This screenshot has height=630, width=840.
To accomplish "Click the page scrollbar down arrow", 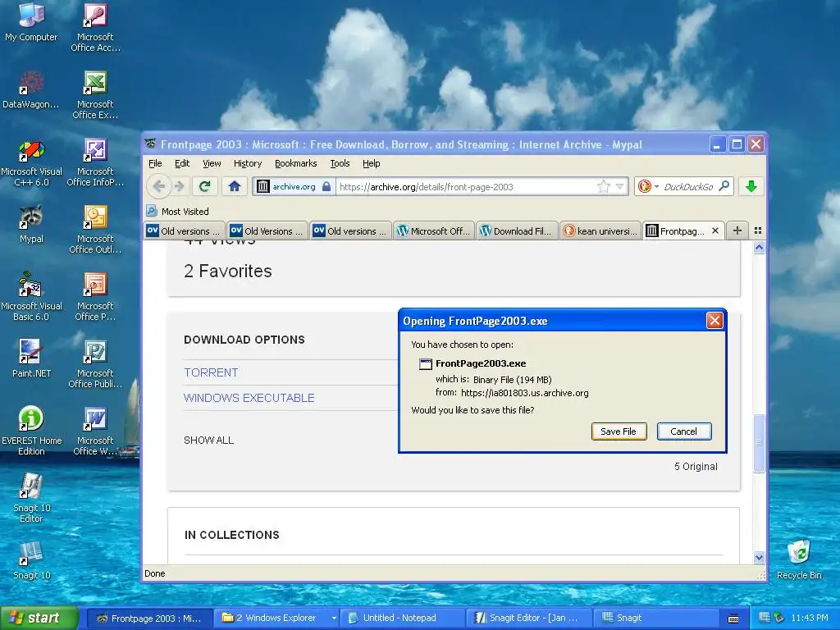I will pos(759,557).
